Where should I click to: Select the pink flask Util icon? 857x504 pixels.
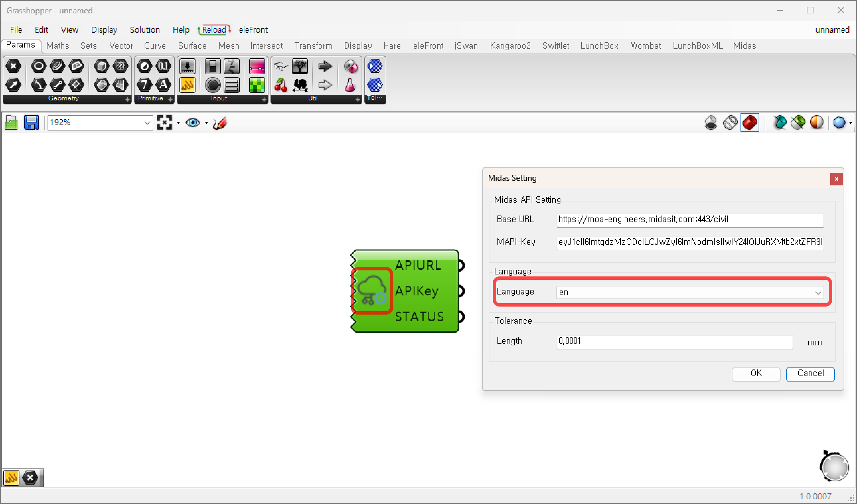pos(350,85)
